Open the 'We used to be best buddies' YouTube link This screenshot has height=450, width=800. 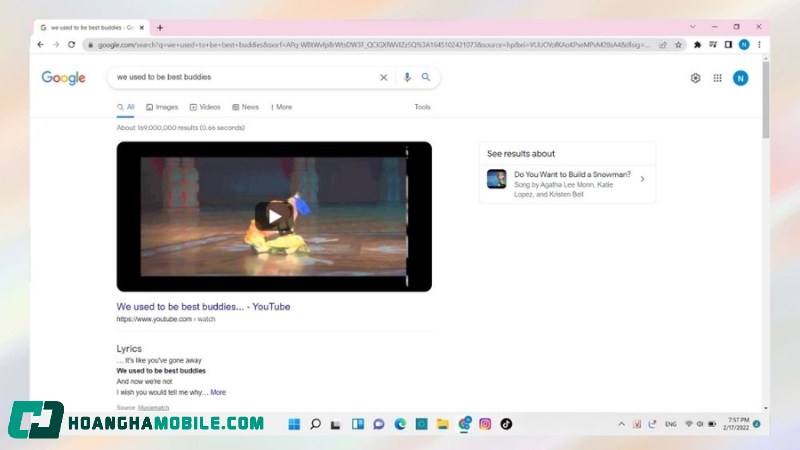coord(203,307)
